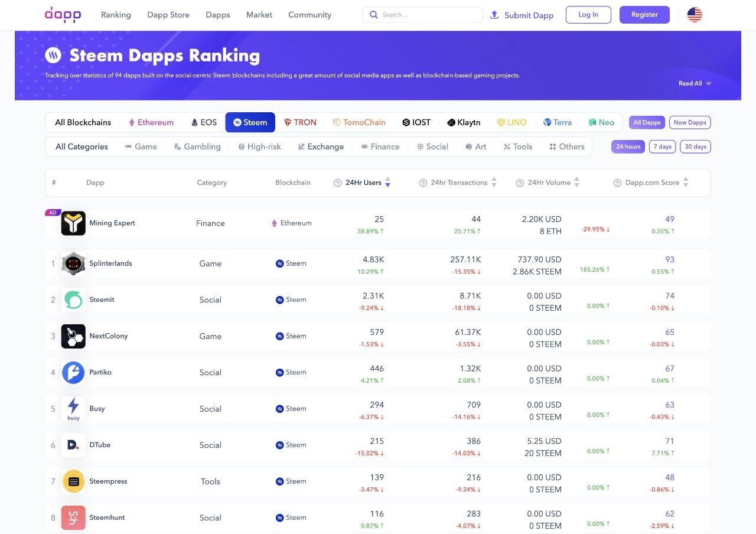This screenshot has width=756, height=534.
Task: Open the US flag language selector
Action: click(695, 15)
